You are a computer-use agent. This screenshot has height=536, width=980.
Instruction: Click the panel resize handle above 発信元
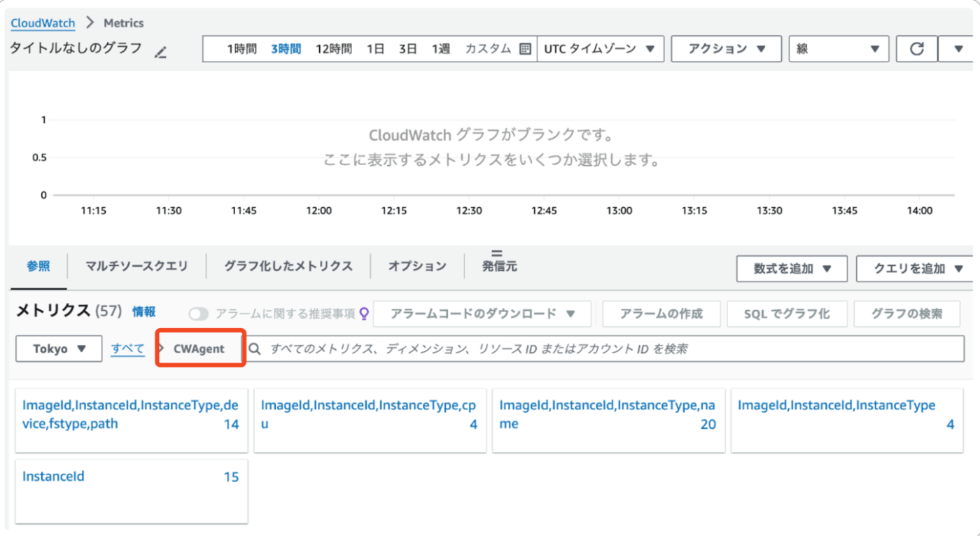click(497, 253)
